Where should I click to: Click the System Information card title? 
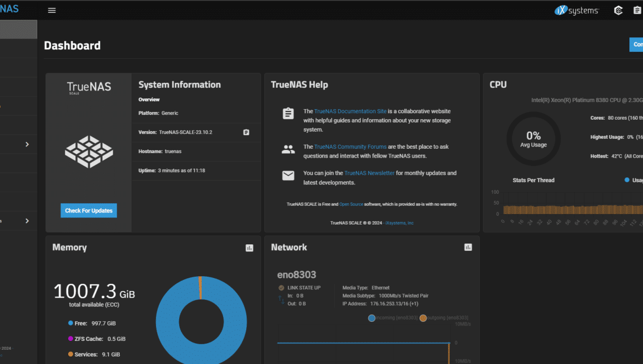click(x=180, y=85)
